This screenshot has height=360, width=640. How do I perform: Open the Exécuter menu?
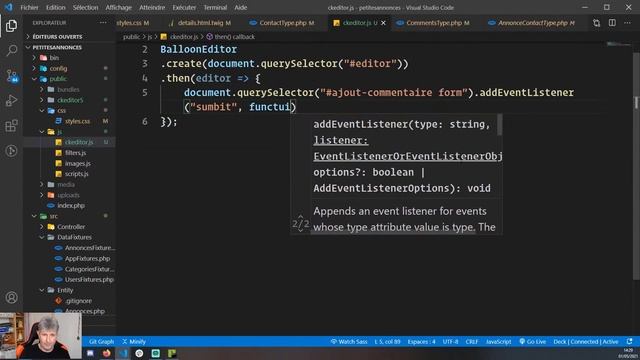[184, 7]
